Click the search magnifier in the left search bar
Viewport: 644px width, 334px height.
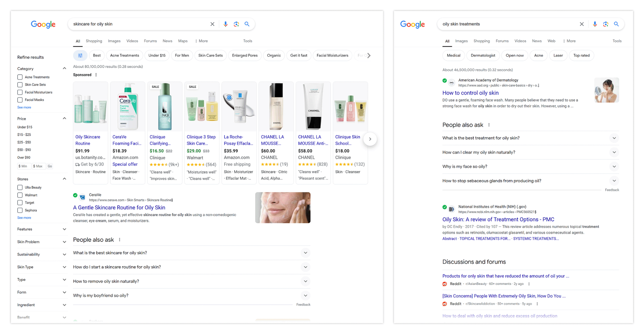247,24
